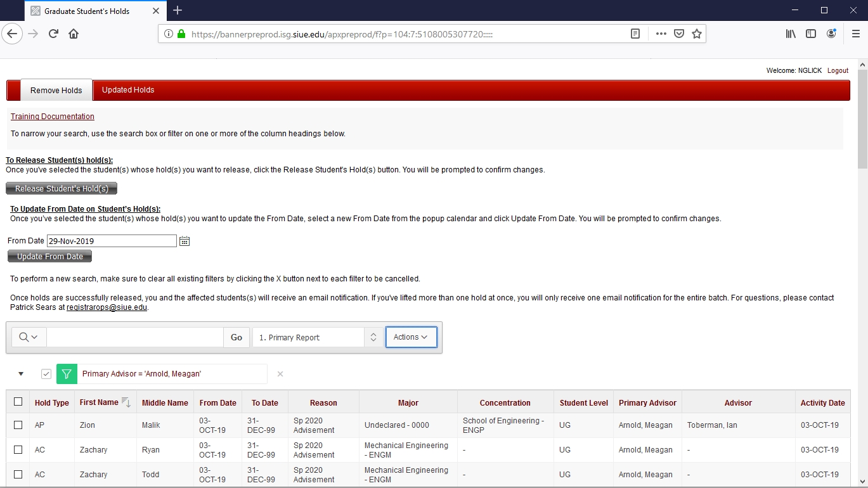Bookmark this page with the star icon
868x488 pixels.
(697, 34)
